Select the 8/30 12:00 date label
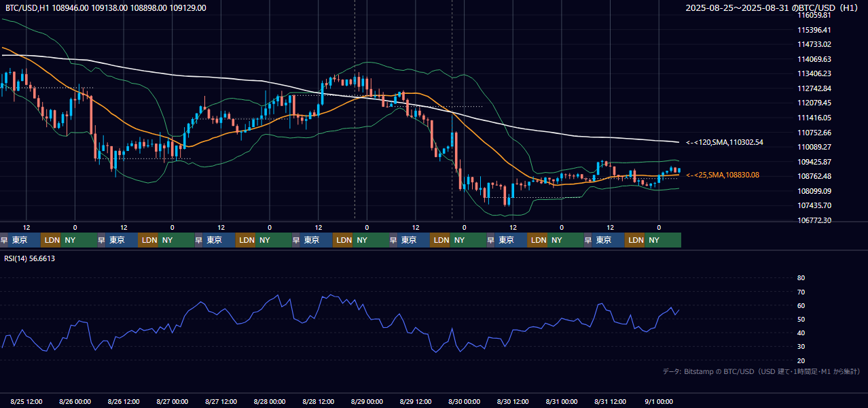Image resolution: width=868 pixels, height=408 pixels. 513,402
